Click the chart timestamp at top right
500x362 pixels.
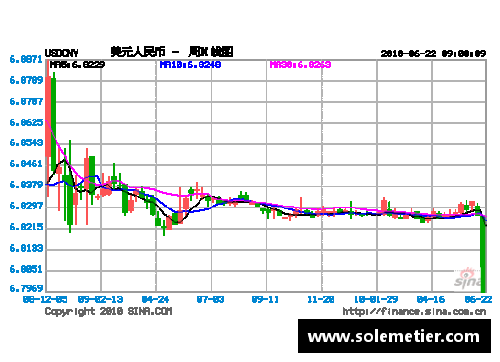(433, 53)
